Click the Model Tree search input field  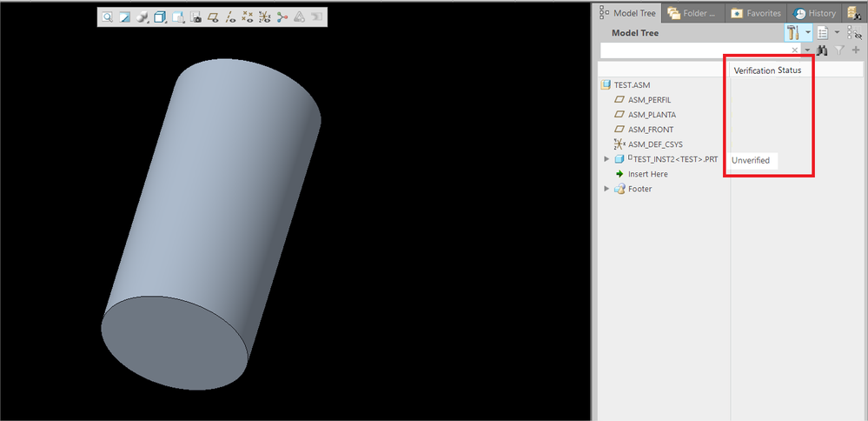695,51
